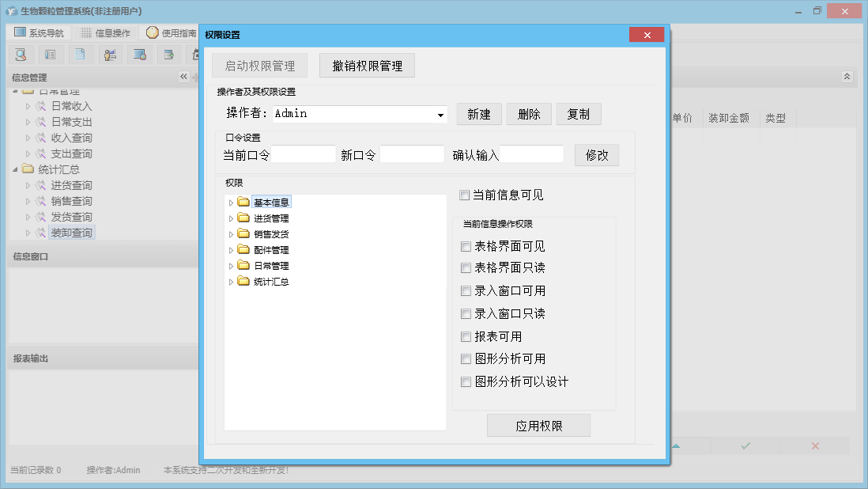Viewport: 868px width, 489px height.
Task: Click the 应用权限 button
Action: coord(538,426)
